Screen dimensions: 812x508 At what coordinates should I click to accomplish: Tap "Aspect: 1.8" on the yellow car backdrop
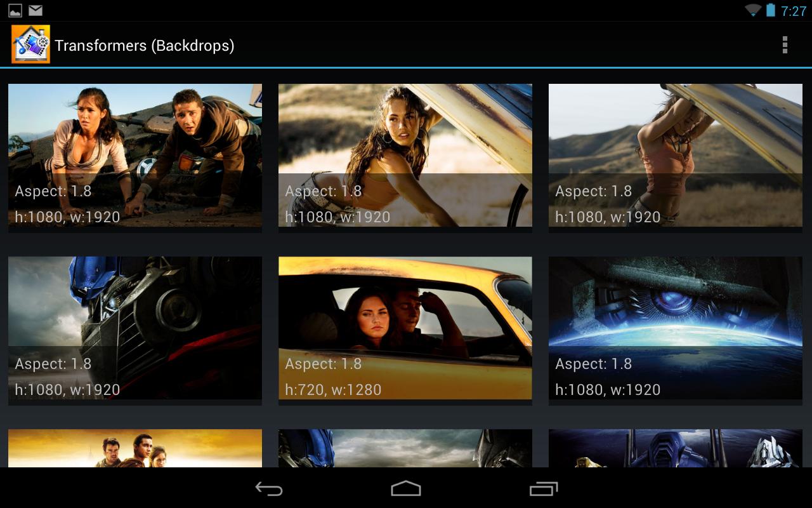pos(324,364)
